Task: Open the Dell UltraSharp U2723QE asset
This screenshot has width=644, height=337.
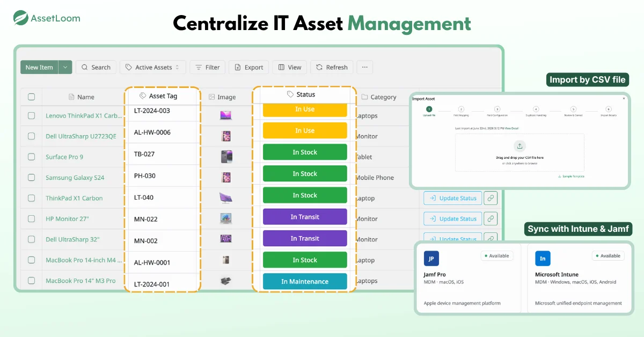Action: click(x=81, y=136)
